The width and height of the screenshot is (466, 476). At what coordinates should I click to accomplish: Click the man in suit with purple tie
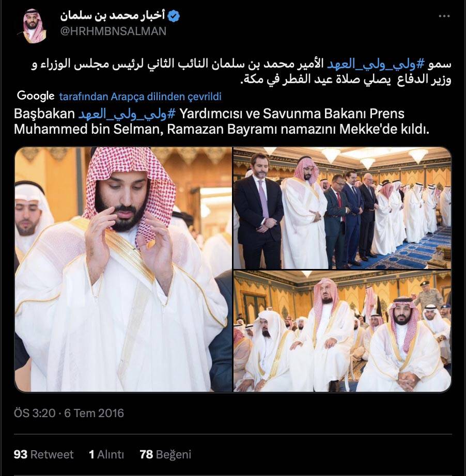(258, 210)
